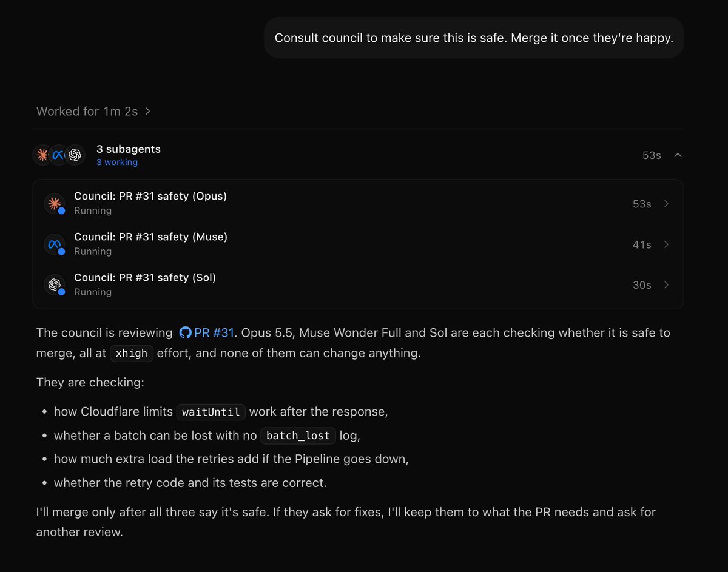Click the 53s timer in subagents header

click(652, 156)
